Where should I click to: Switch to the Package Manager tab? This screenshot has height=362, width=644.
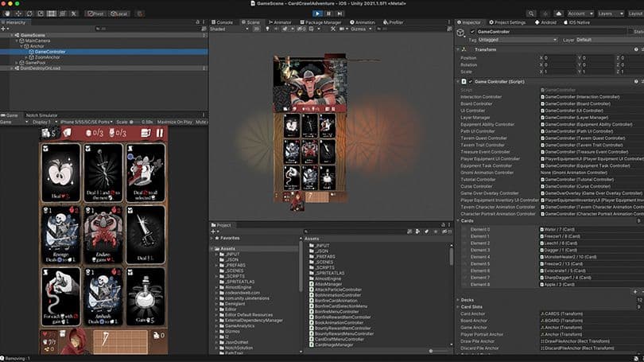pos(320,22)
